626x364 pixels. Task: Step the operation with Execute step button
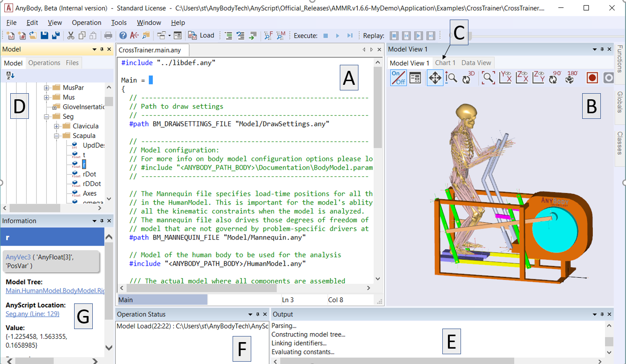(x=350, y=35)
